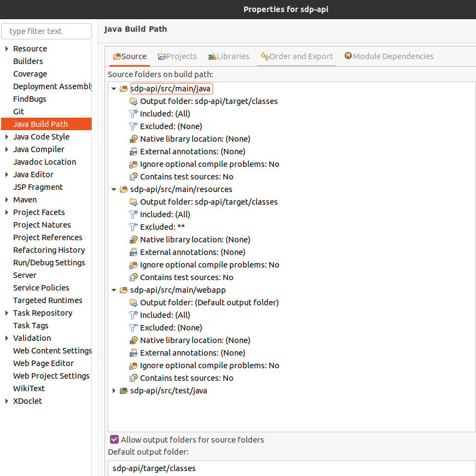The width and height of the screenshot is (476, 476).
Task: Open the WikiText properties page
Action: [x=29, y=388]
